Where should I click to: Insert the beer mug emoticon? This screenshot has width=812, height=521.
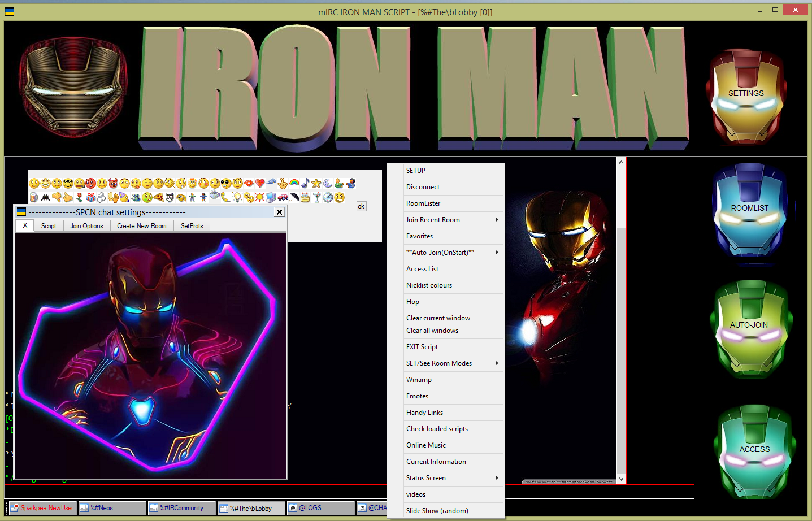tap(34, 197)
